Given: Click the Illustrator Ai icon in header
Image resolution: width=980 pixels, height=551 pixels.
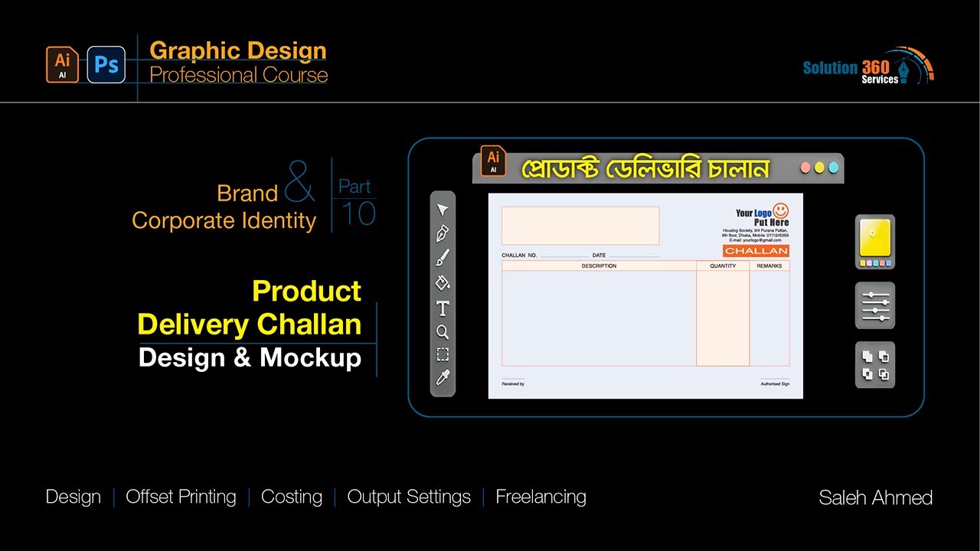Looking at the screenshot, I should [x=62, y=64].
